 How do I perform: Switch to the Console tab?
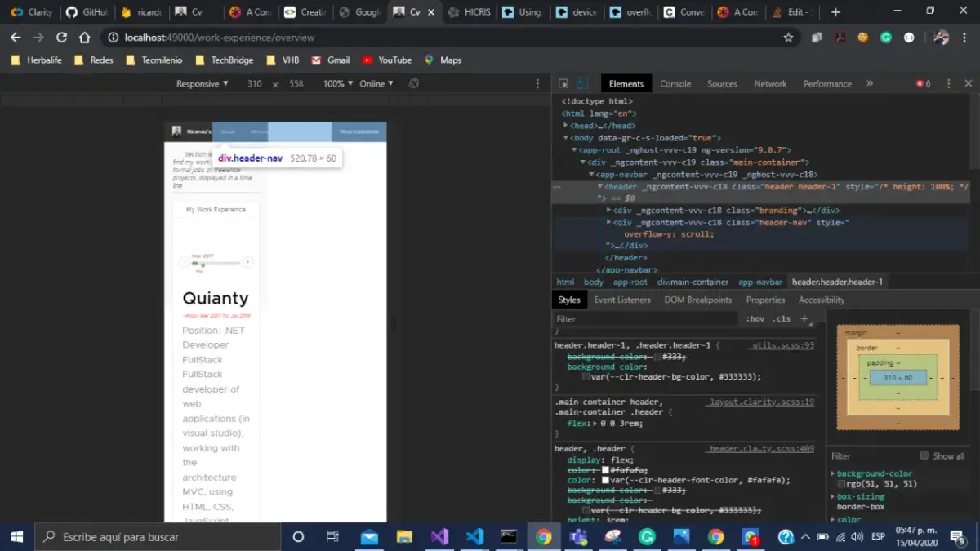click(675, 83)
